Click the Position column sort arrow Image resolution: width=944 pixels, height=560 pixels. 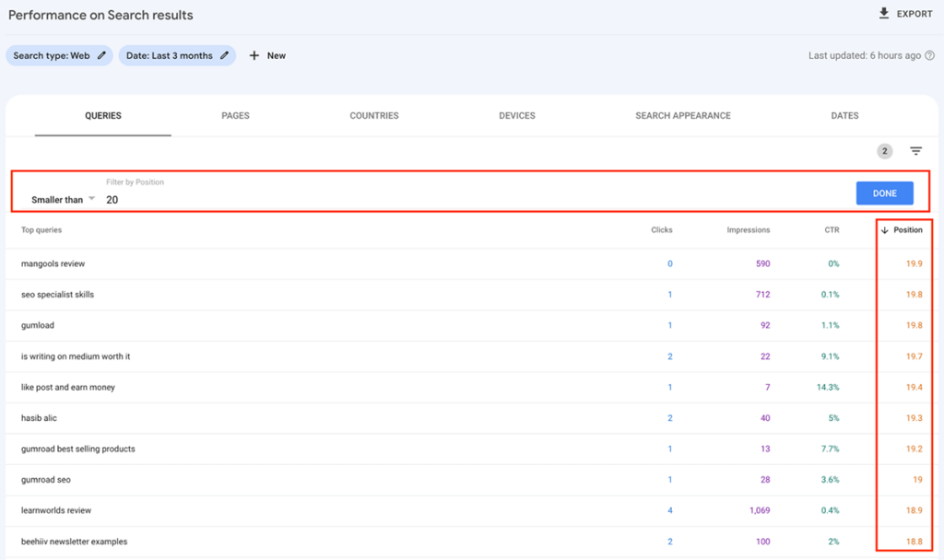click(887, 230)
